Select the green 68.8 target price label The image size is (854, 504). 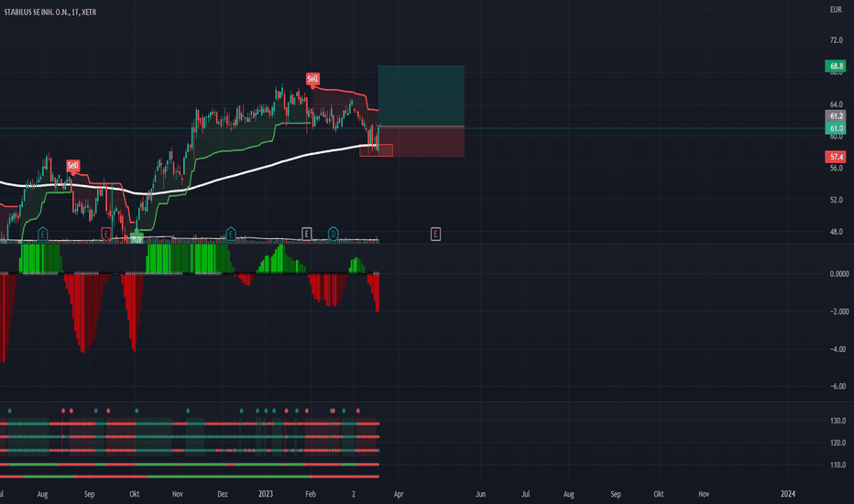click(x=836, y=67)
